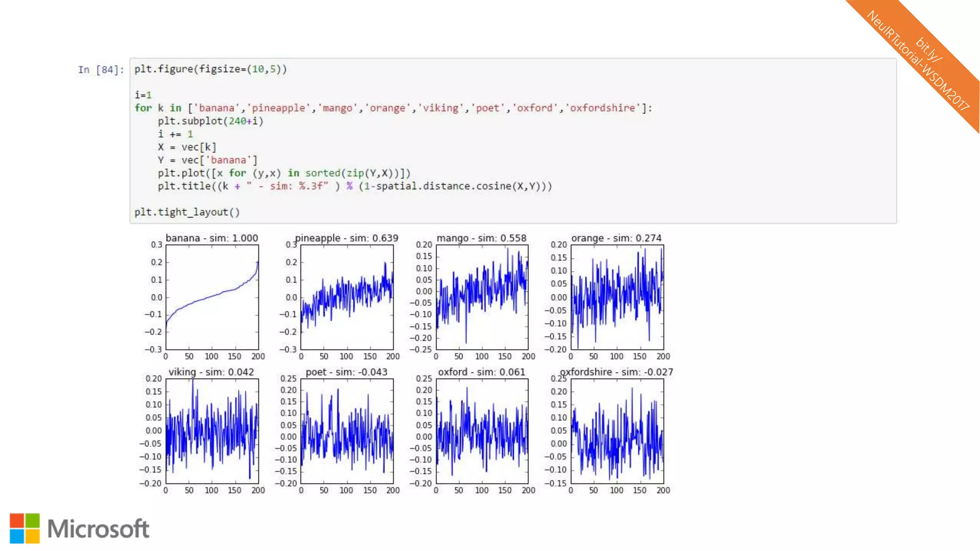This screenshot has width=980, height=551.
Task: Click the poet similarity -0.043 plot
Action: (x=347, y=431)
